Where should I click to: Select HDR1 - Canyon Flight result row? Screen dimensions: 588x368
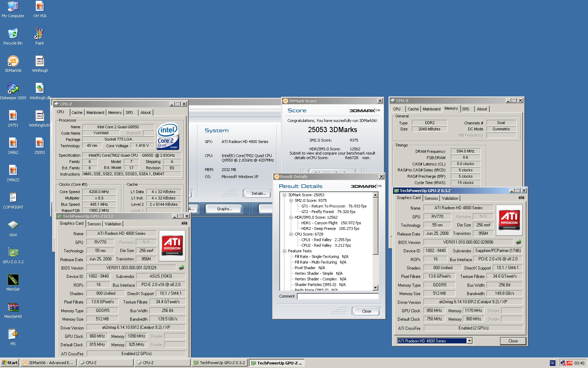click(x=331, y=223)
